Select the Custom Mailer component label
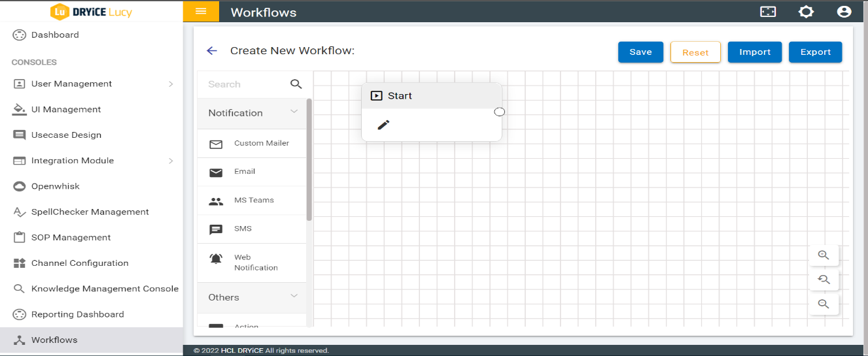The image size is (868, 356). pyautogui.click(x=262, y=143)
